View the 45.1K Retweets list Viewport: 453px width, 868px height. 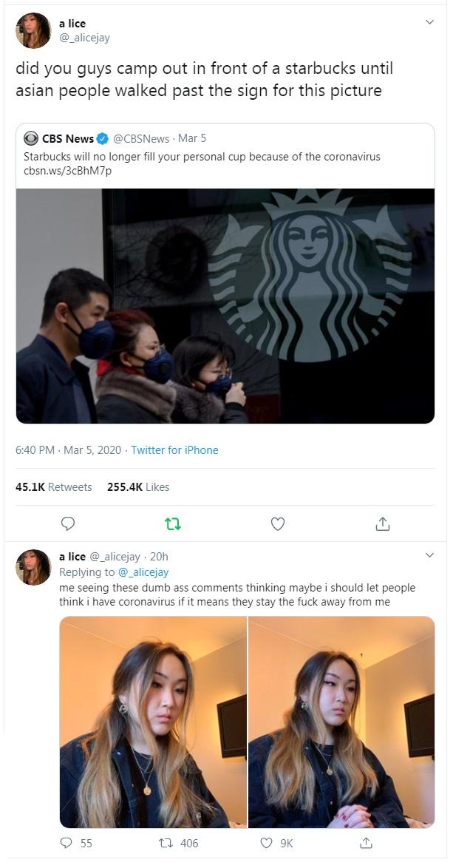[54, 487]
